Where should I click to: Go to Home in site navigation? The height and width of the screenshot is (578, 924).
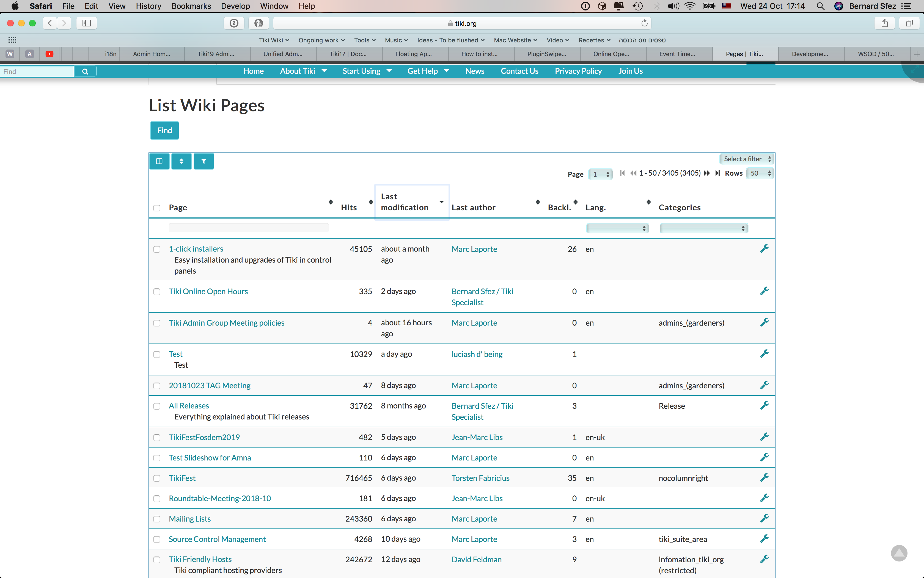254,71
